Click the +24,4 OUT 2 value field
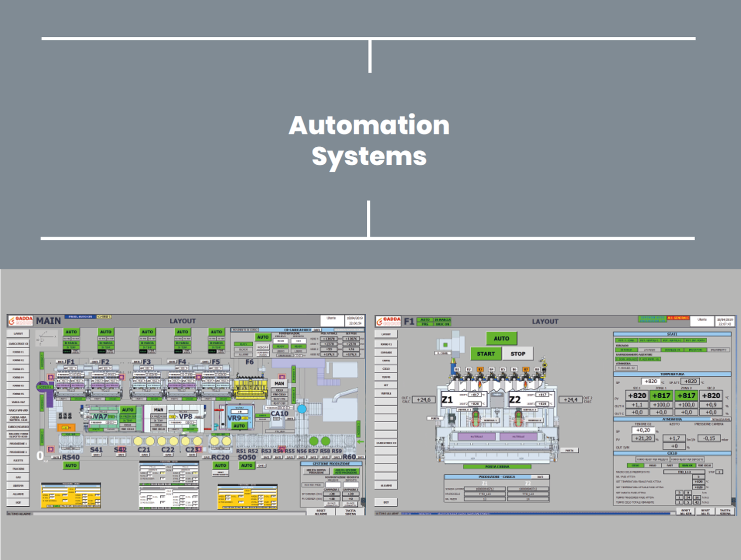The image size is (741, 560). [x=570, y=400]
